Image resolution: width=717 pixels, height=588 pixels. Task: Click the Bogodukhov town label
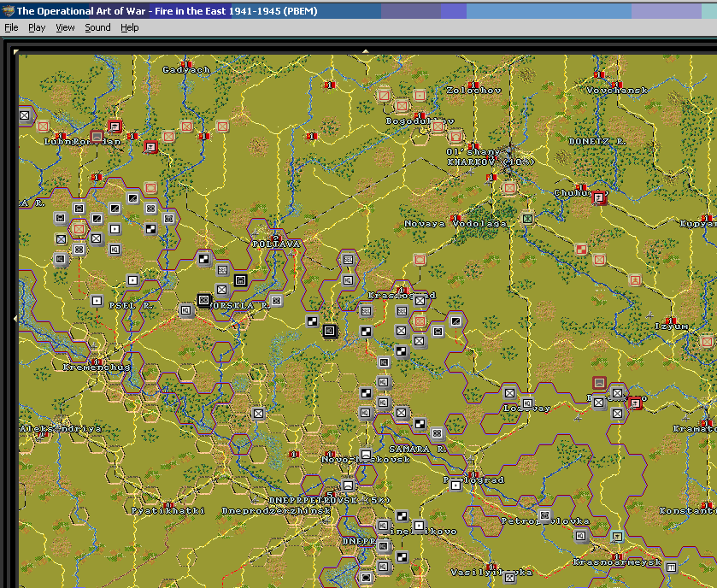tap(420, 121)
